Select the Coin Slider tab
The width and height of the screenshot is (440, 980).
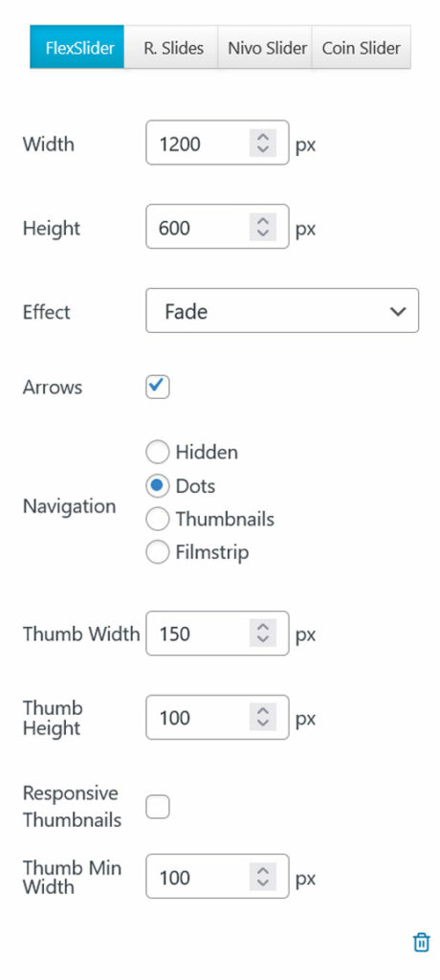point(362,47)
